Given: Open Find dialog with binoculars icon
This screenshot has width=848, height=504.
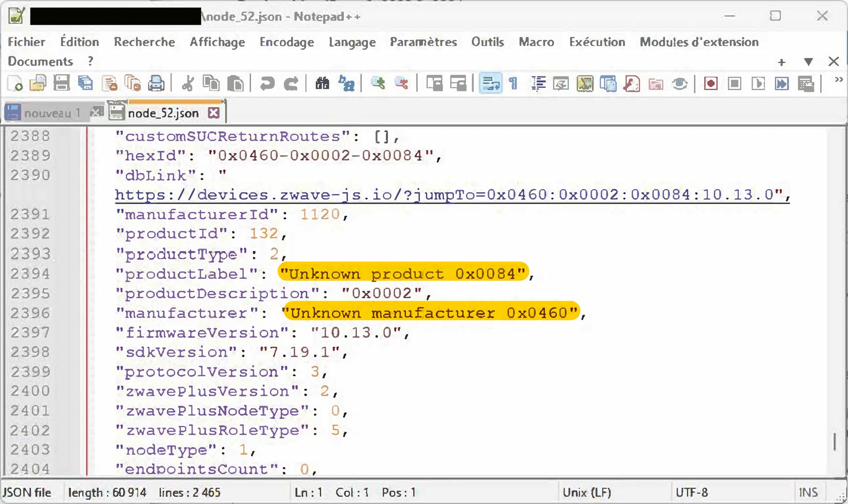Looking at the screenshot, I should coord(322,83).
